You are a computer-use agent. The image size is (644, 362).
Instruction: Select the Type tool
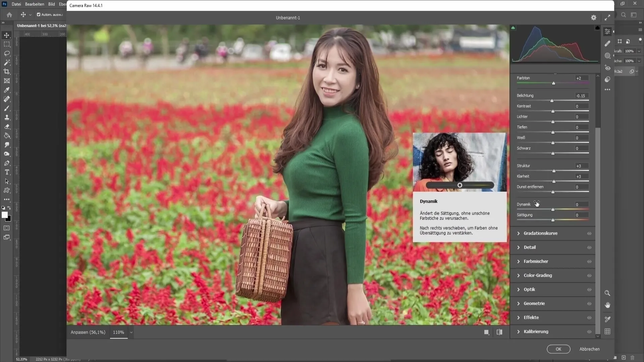pos(7,172)
